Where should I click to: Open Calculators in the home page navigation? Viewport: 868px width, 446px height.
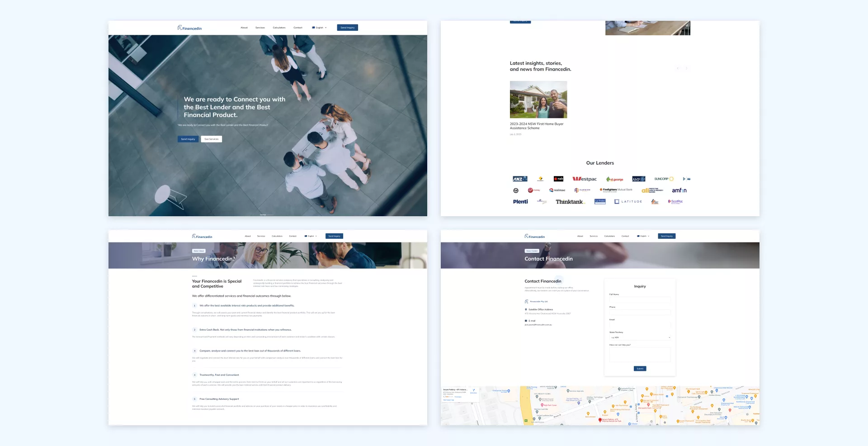(x=279, y=28)
